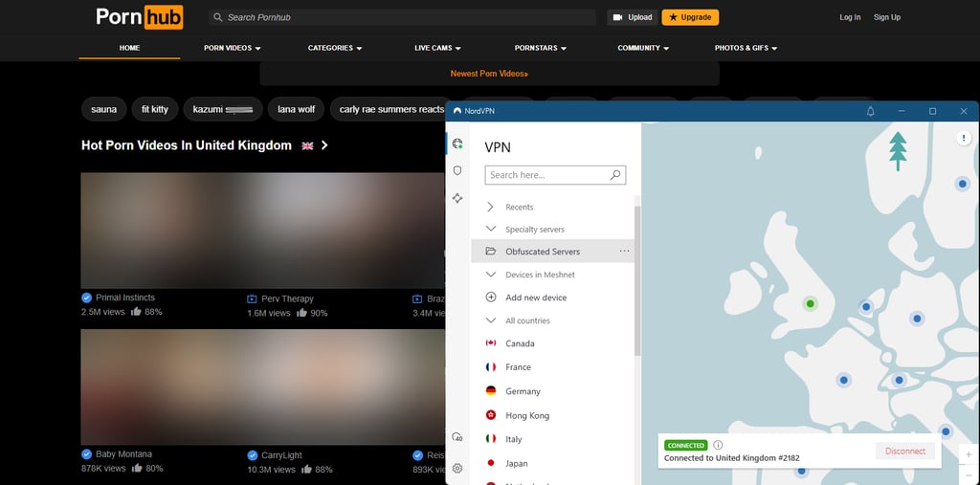Click the Log In link

click(850, 17)
